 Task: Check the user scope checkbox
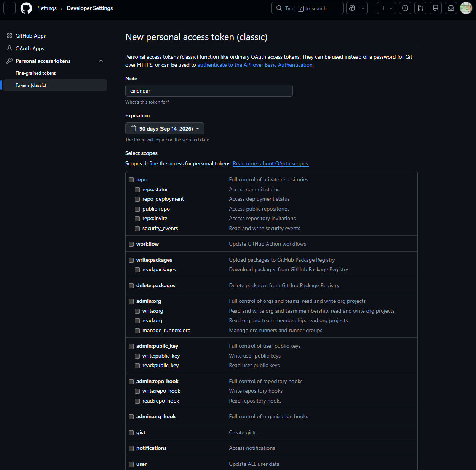[131, 464]
